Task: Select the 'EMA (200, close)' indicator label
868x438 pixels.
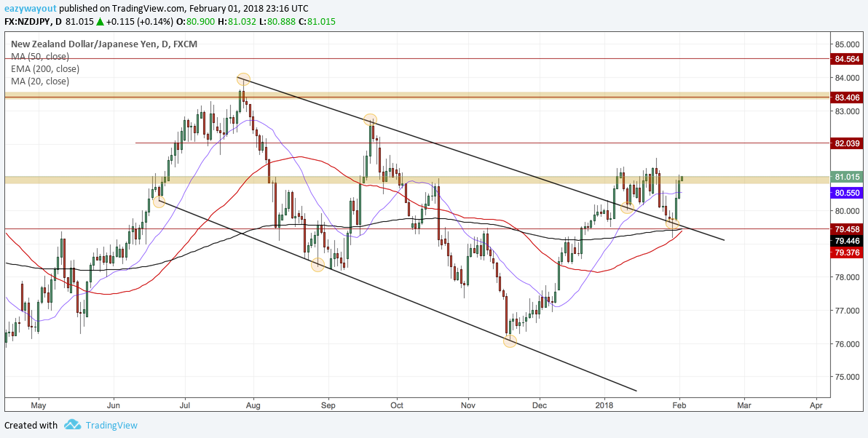Action: [44, 69]
